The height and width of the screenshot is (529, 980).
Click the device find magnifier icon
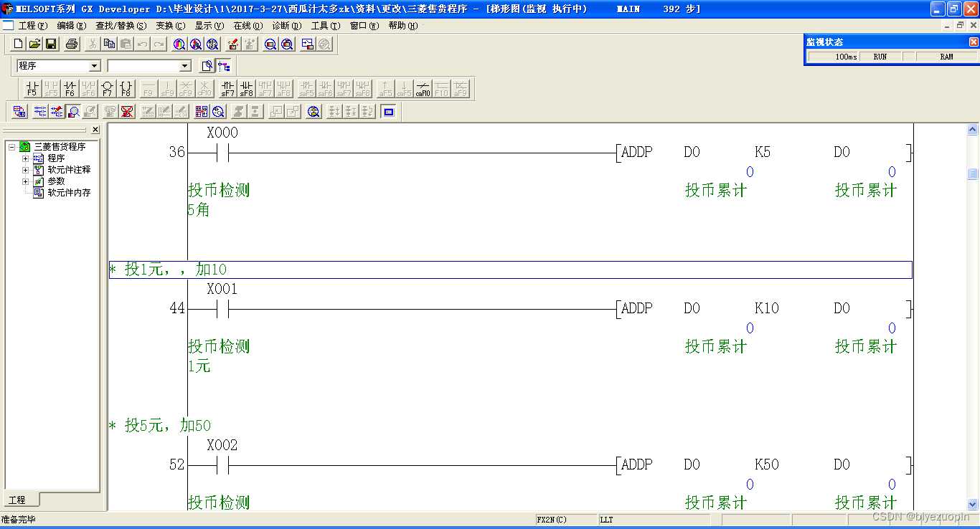179,44
